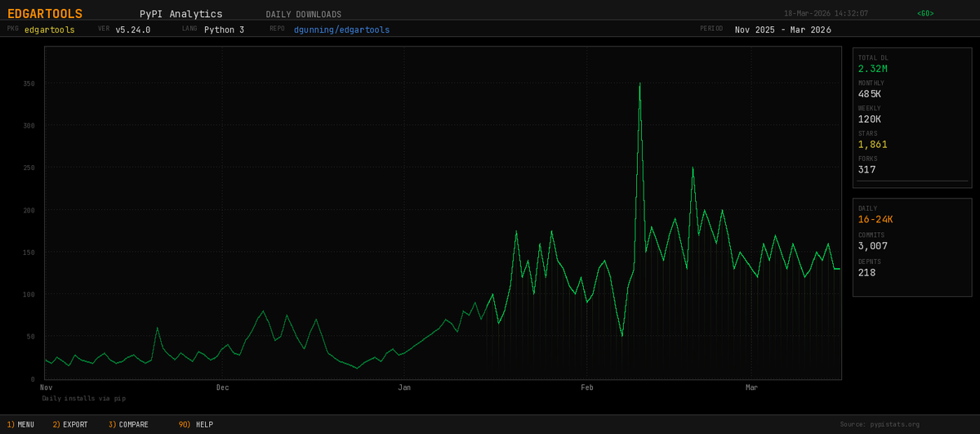
Task: Open the 90) HELP option
Action: (195, 425)
